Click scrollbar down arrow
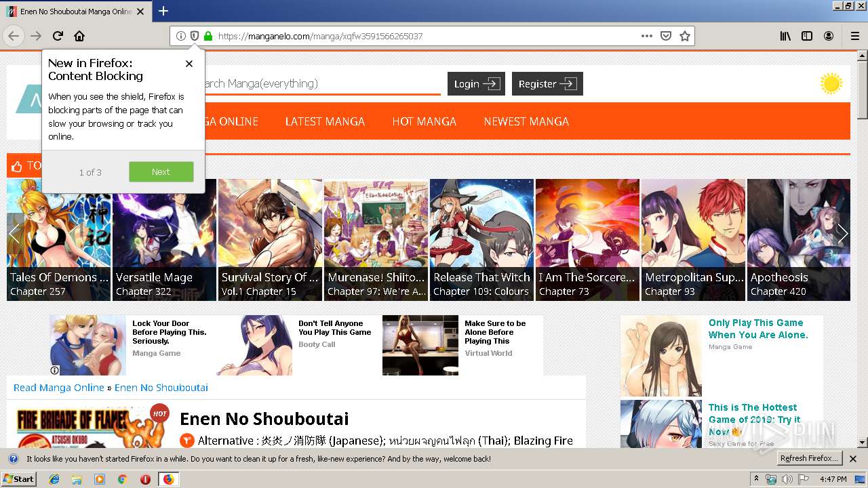The width and height of the screenshot is (868, 488). coord(863,443)
